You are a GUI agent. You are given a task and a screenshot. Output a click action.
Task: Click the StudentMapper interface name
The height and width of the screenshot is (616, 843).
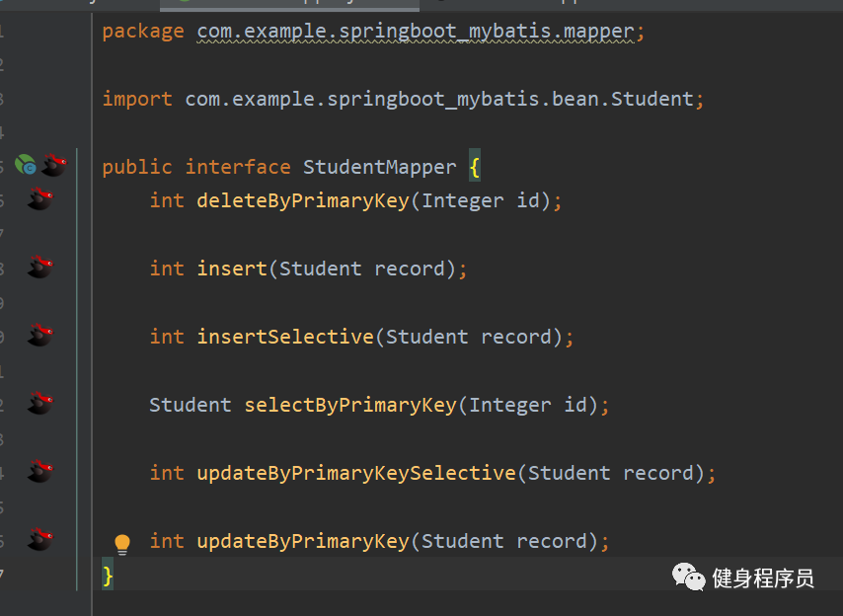(379, 167)
